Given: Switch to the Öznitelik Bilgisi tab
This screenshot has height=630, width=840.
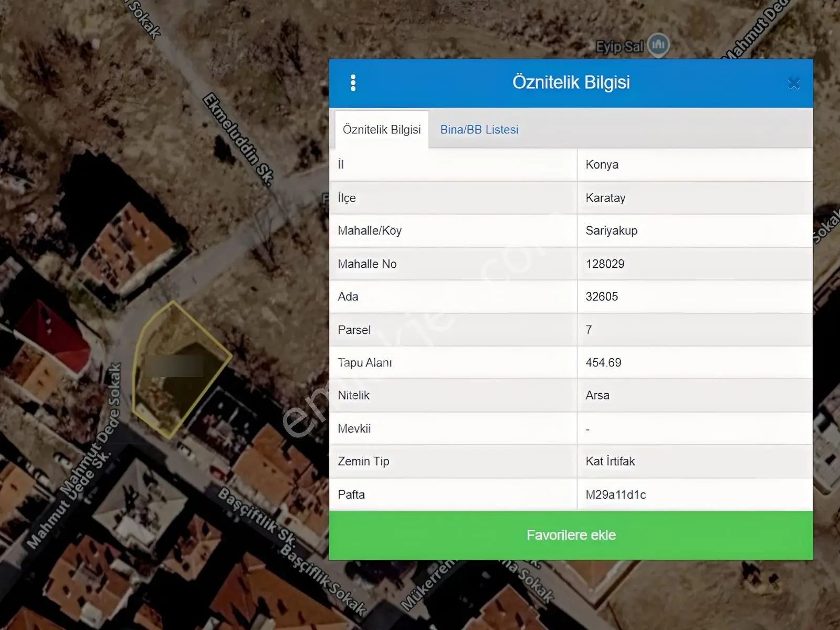Looking at the screenshot, I should point(382,130).
